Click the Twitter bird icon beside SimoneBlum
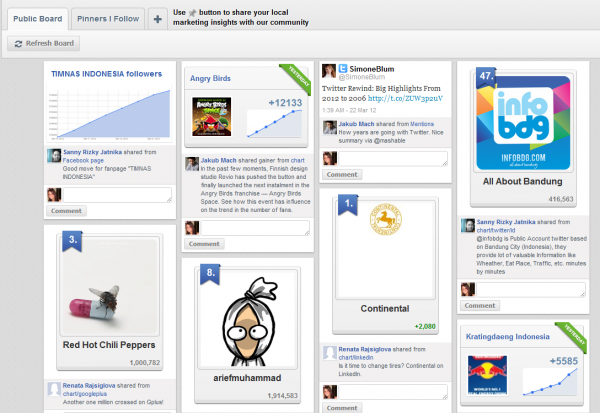600x413 pixels. 343,69
